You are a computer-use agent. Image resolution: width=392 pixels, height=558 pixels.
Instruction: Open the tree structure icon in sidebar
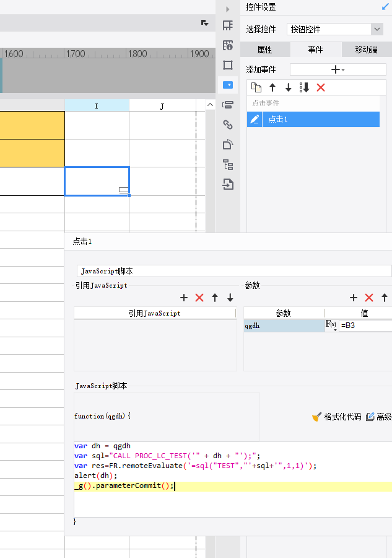tap(228, 164)
